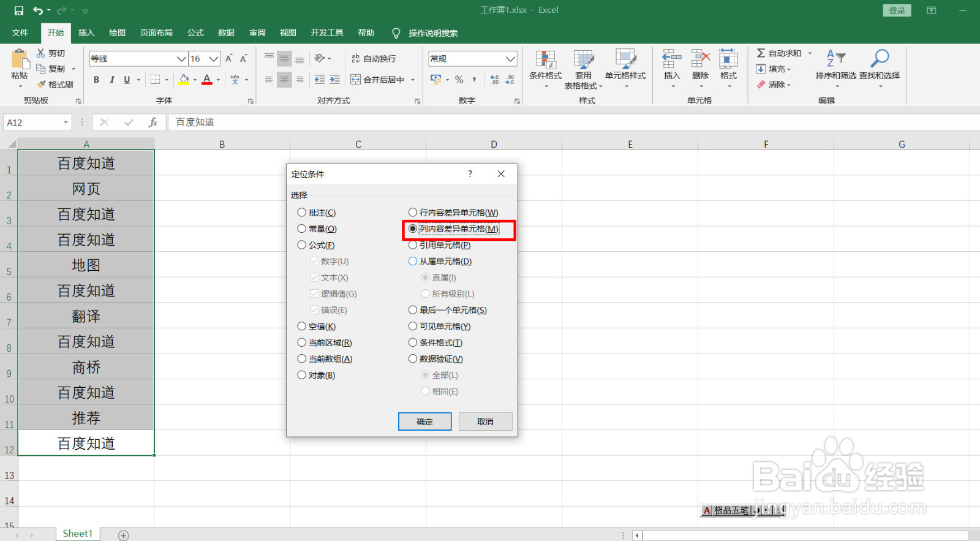This screenshot has width=980, height=541.
Task: Switch to the Insert (插入) tab
Action: coord(86,33)
